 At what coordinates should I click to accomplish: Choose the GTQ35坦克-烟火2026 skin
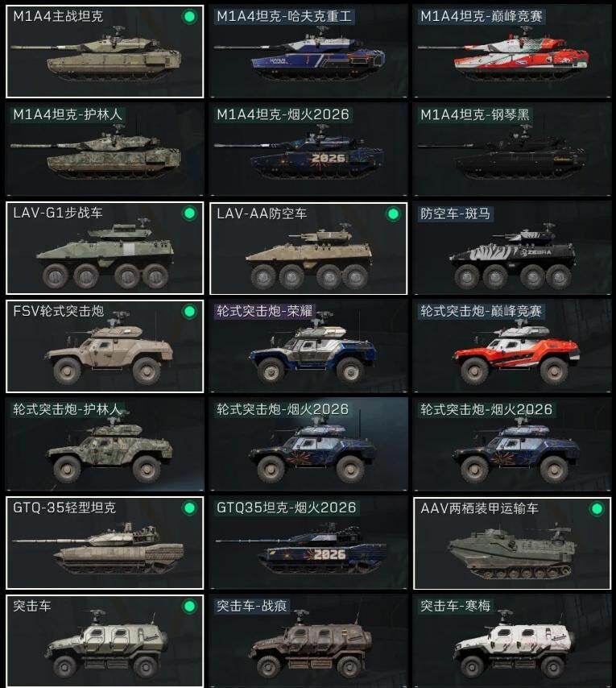[308, 543]
